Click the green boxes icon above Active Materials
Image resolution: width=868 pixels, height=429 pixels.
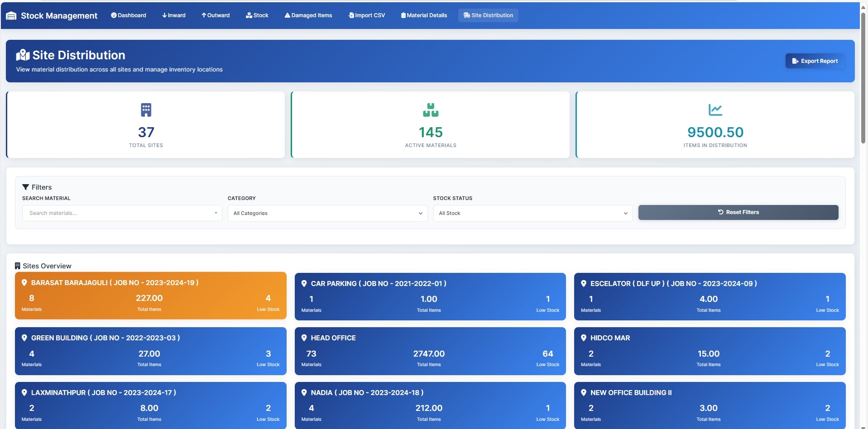pyautogui.click(x=431, y=110)
